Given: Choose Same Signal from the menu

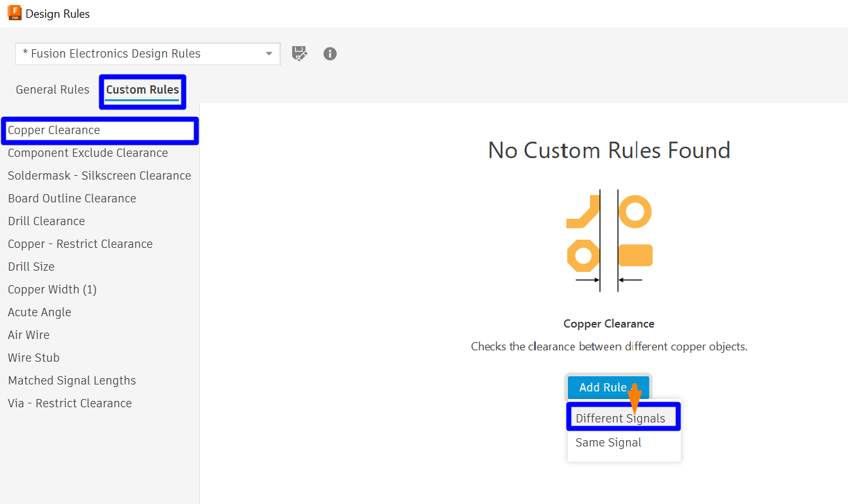Looking at the screenshot, I should coord(608,442).
